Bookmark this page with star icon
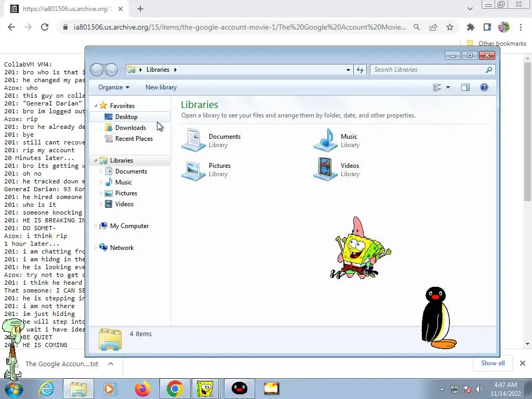Viewport: 532px width, 399px height. click(450, 27)
